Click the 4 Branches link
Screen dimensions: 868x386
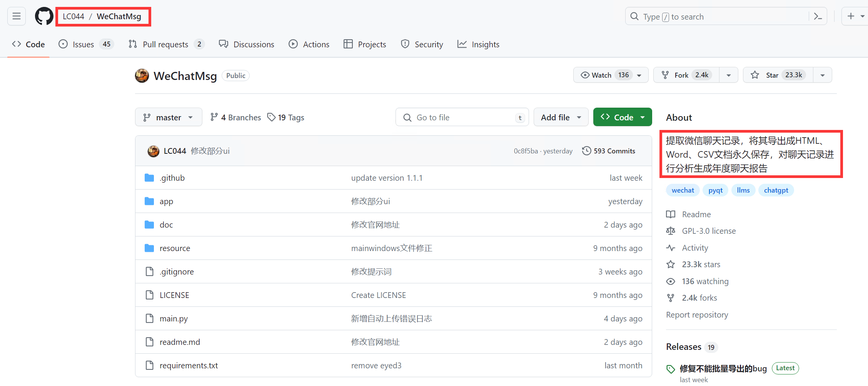point(235,117)
